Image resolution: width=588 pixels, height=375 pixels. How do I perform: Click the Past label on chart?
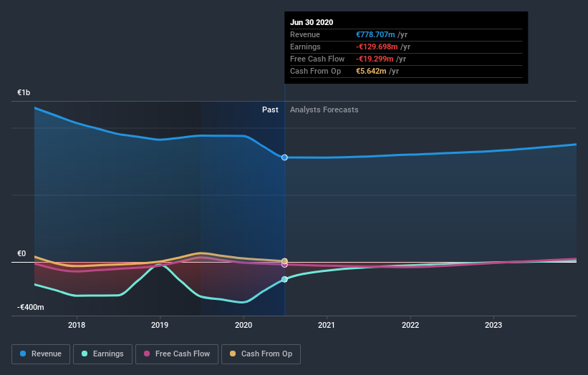(270, 109)
